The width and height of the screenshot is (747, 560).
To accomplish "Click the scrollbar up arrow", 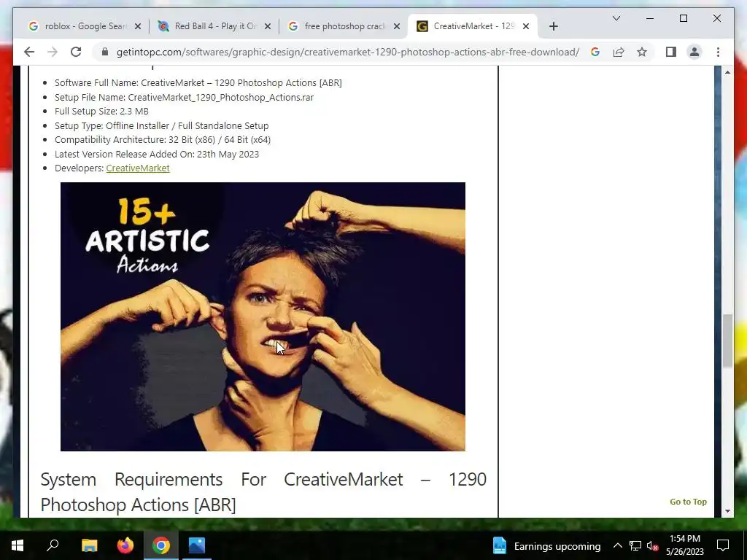I will click(727, 72).
